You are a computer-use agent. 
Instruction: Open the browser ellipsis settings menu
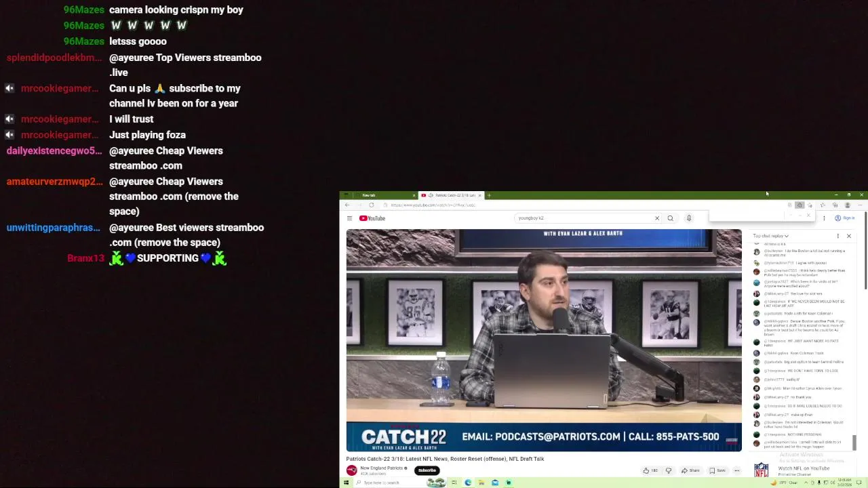860,205
